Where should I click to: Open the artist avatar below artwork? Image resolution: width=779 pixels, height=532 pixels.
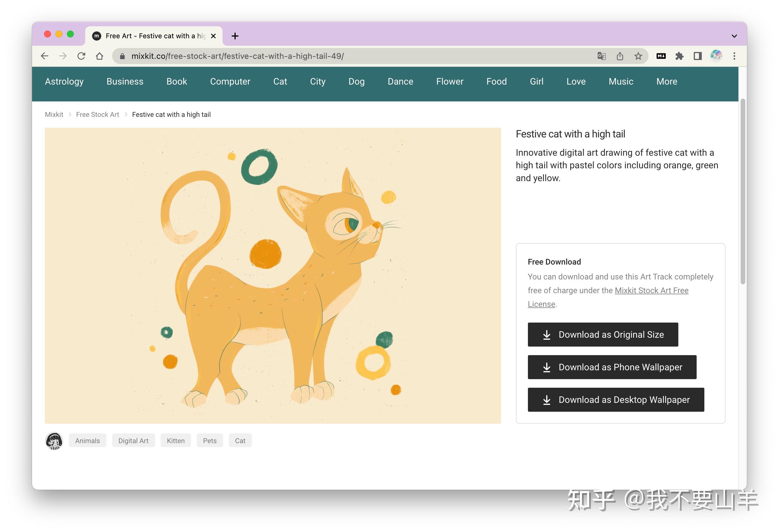[x=54, y=441]
